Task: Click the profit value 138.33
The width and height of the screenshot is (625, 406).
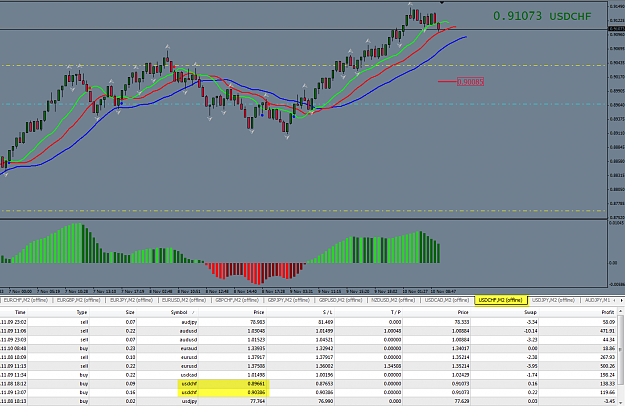Action: coord(607,384)
